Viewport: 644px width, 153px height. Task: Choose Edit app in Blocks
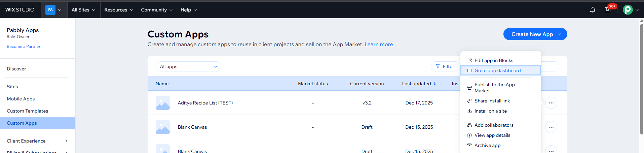pyautogui.click(x=494, y=60)
